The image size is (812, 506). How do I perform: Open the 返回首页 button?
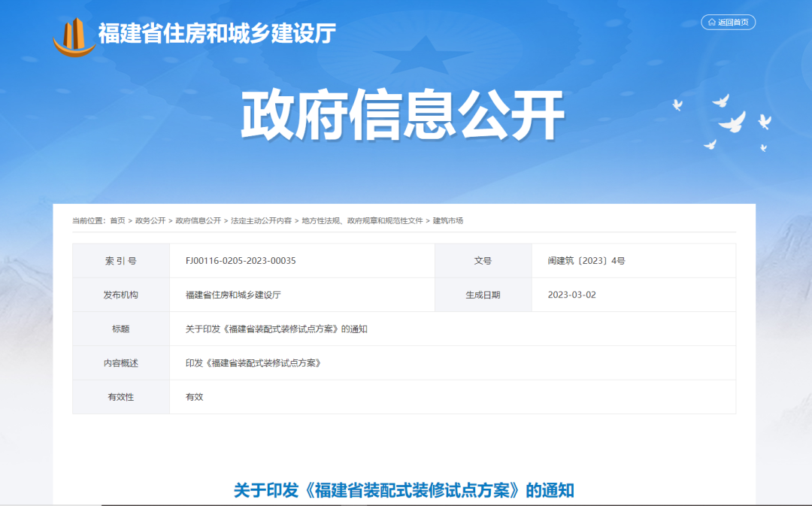point(728,22)
